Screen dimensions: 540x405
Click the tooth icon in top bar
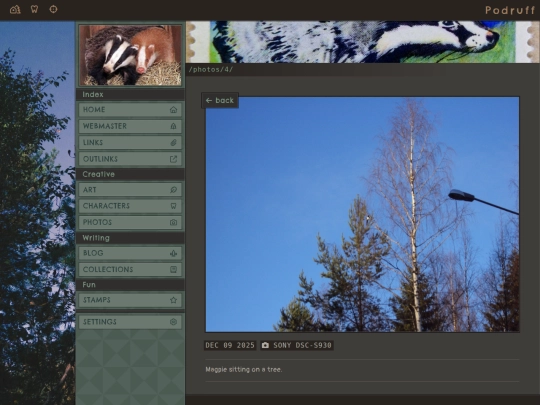(34, 9)
